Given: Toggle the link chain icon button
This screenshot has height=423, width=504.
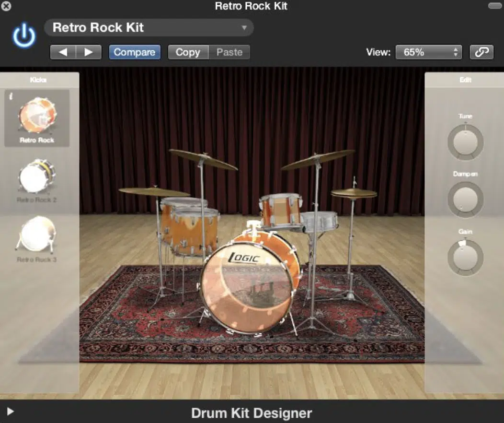Looking at the screenshot, I should [481, 52].
